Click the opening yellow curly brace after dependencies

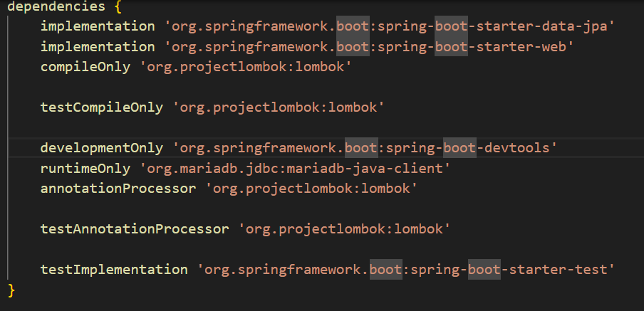pyautogui.click(x=118, y=6)
